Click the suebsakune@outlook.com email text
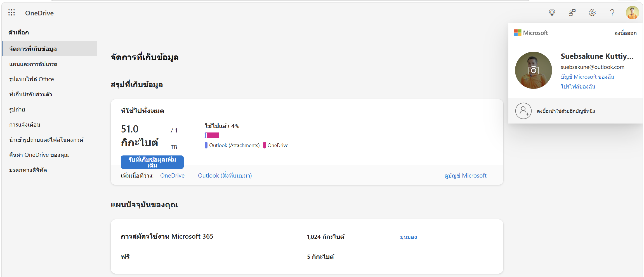644x277 pixels. [592, 67]
